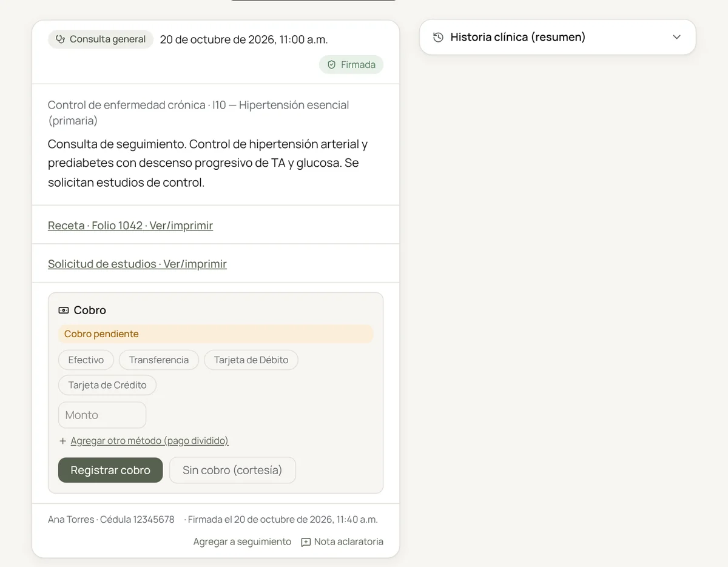Click the I10 Hipertensión esencial diagnosis line

198,113
